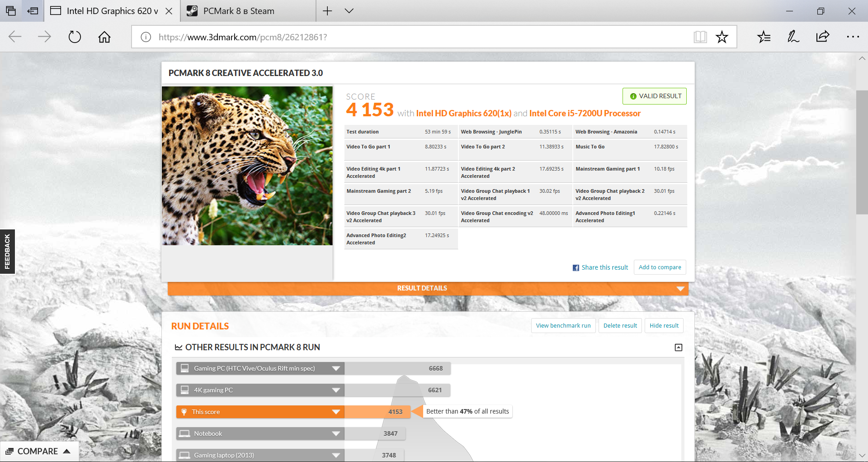Viewport: 868px width, 462px height.
Task: Click the chart icon beside Other Results heading
Action: [x=179, y=348]
